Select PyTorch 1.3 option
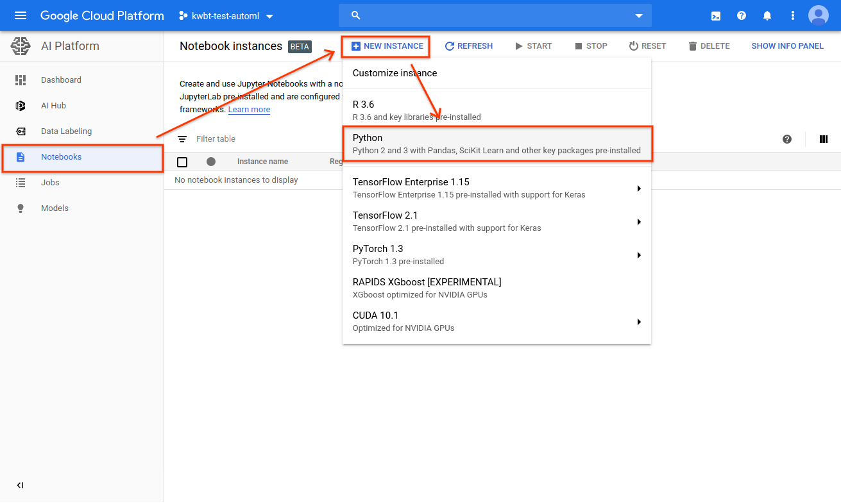The width and height of the screenshot is (841, 504). (497, 255)
